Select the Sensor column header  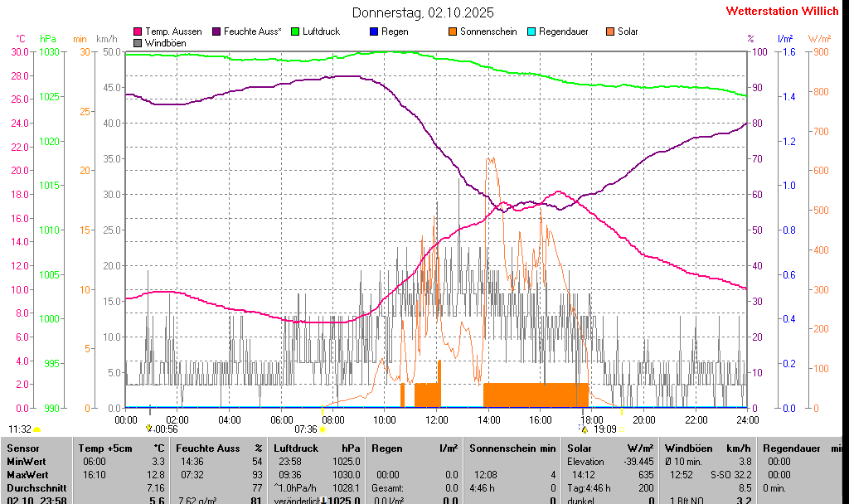[x=22, y=448]
